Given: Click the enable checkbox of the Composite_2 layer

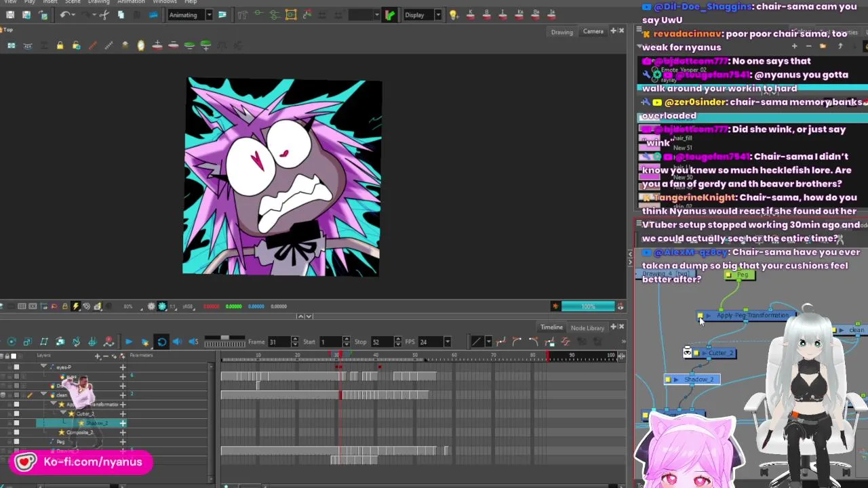Looking at the screenshot, I should pyautogui.click(x=16, y=432).
